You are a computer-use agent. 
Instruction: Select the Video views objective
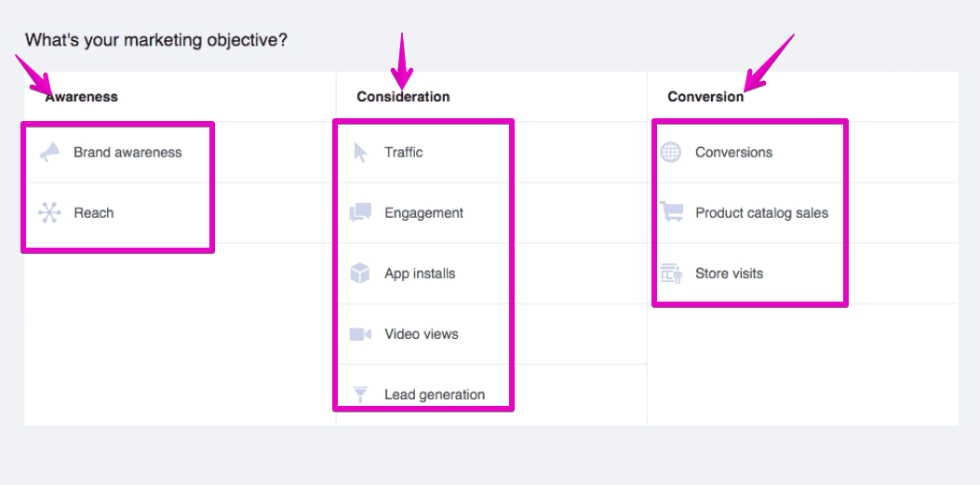coord(422,334)
